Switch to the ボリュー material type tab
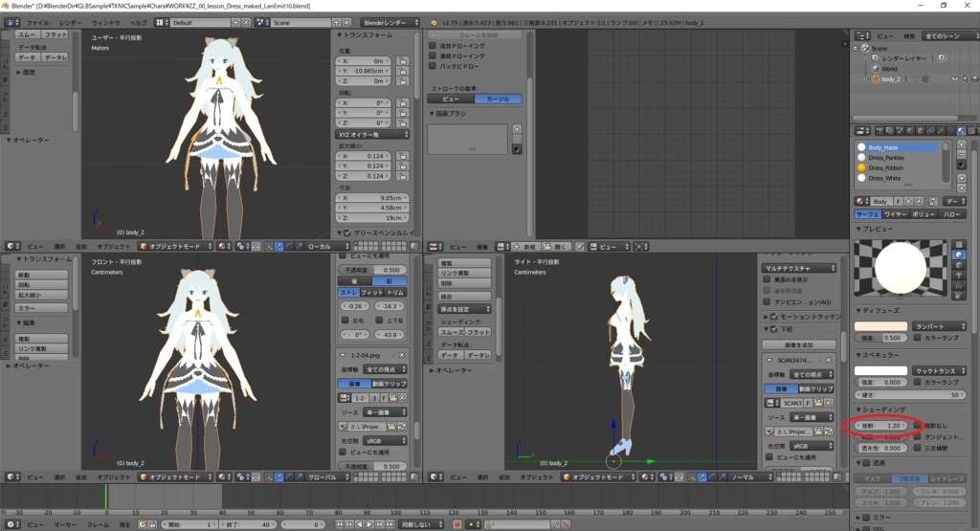 [x=924, y=214]
